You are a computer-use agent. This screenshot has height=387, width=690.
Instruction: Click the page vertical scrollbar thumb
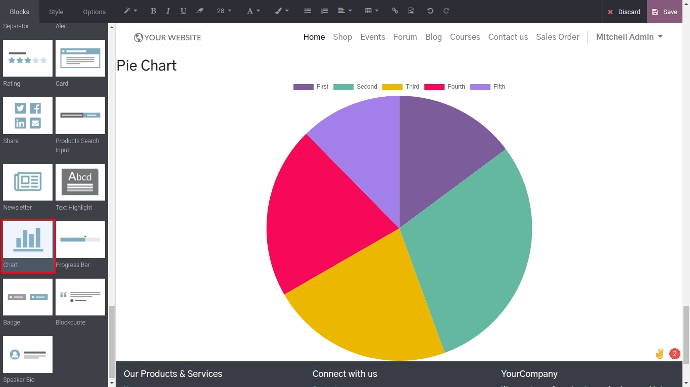686,335
